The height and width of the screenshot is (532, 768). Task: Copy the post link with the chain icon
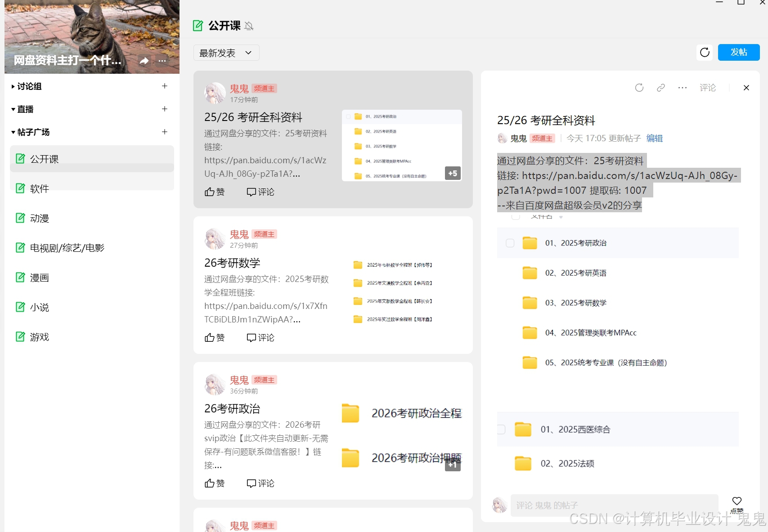pyautogui.click(x=661, y=88)
